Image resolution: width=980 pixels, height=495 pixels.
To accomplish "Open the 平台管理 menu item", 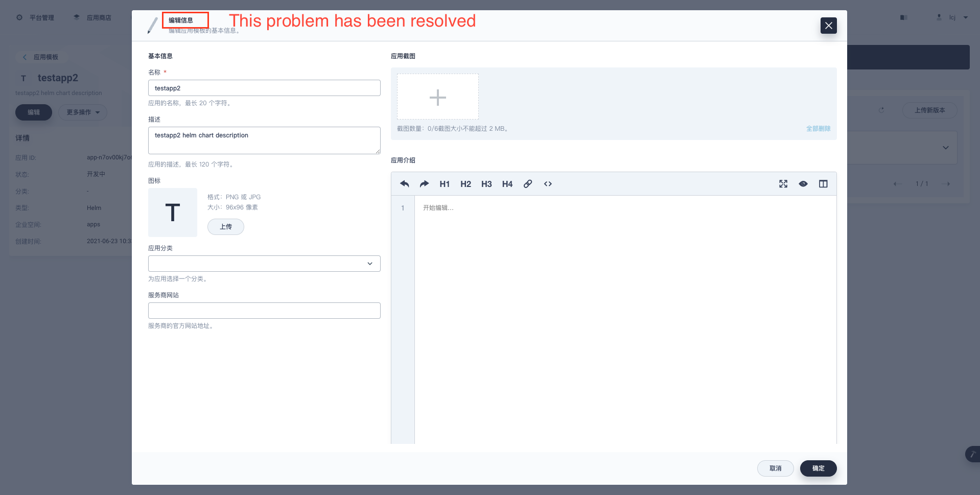I will click(x=41, y=17).
